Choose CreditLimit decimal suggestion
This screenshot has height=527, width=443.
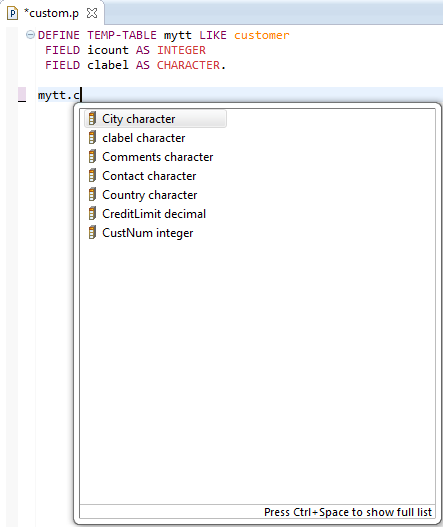pos(155,214)
